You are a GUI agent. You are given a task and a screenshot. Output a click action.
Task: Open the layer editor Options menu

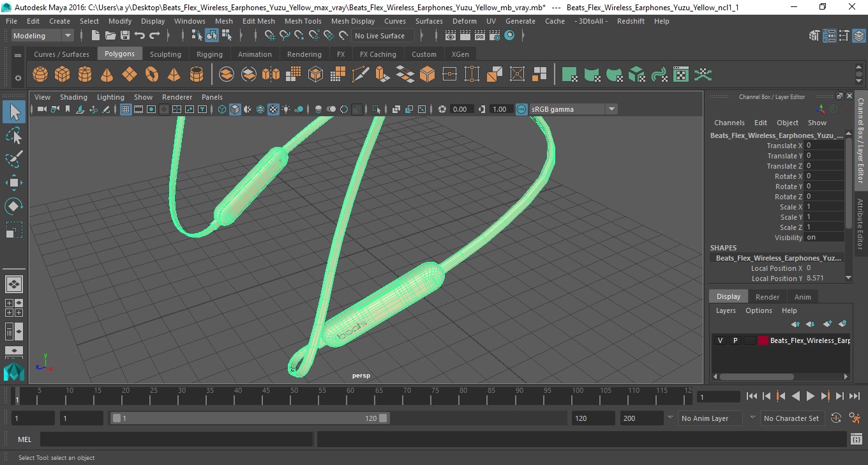[x=758, y=310]
